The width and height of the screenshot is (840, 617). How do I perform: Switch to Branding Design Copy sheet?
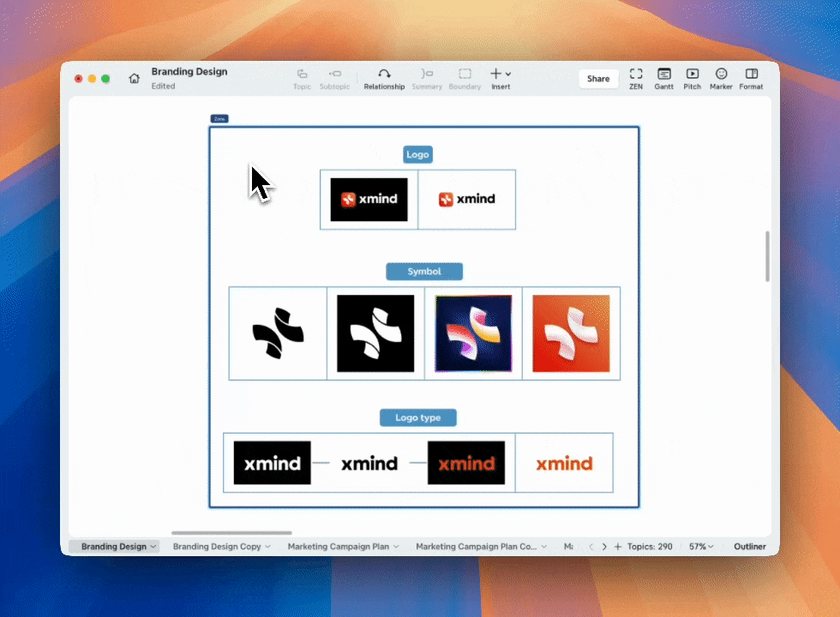pyautogui.click(x=216, y=547)
